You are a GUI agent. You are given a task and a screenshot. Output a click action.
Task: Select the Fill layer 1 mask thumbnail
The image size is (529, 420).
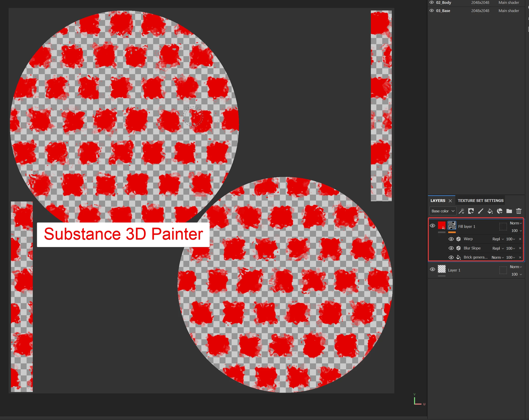[x=452, y=225]
